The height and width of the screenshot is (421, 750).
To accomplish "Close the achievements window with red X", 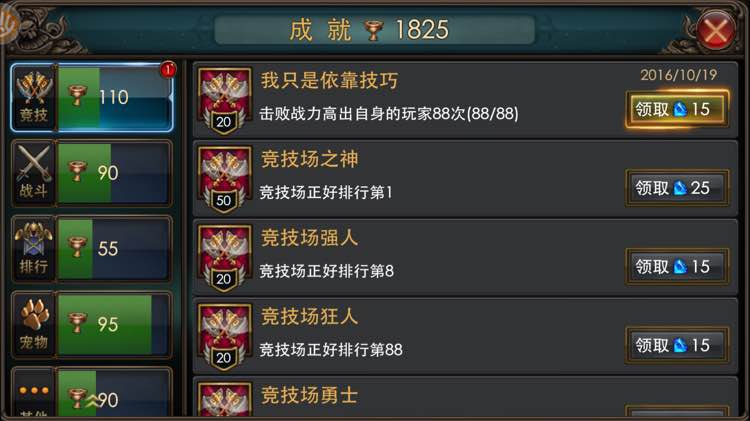I will tap(716, 31).
